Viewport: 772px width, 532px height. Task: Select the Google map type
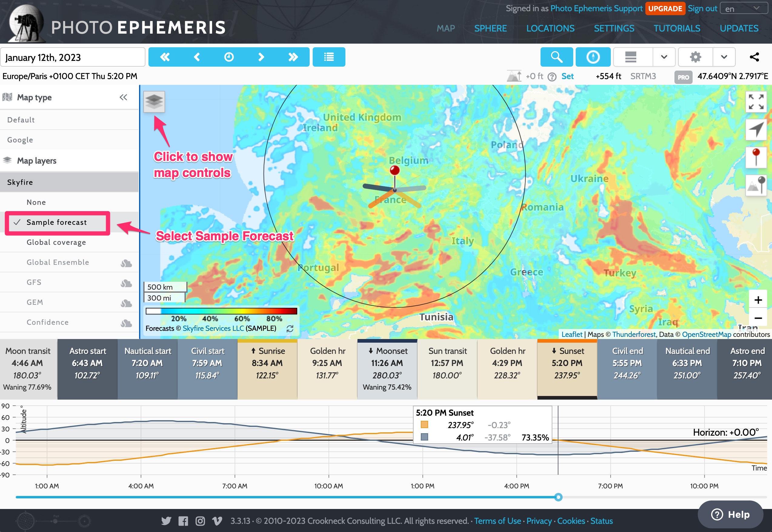pos(69,140)
